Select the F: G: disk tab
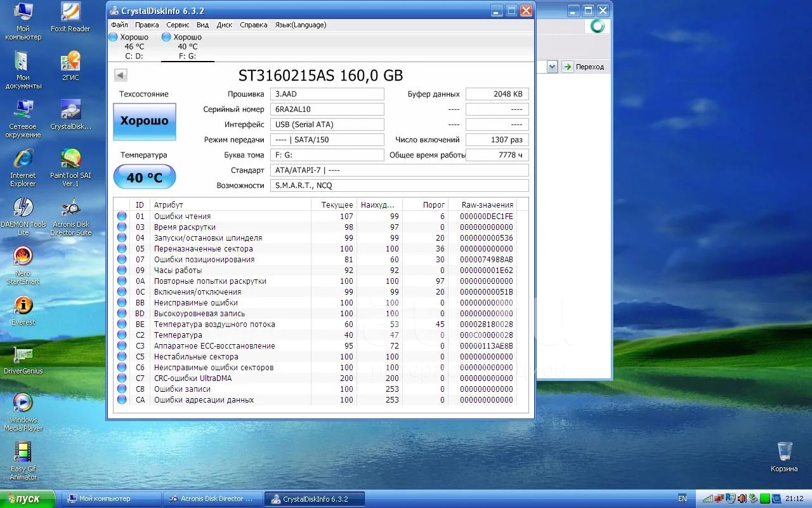The image size is (812, 508). [187, 46]
